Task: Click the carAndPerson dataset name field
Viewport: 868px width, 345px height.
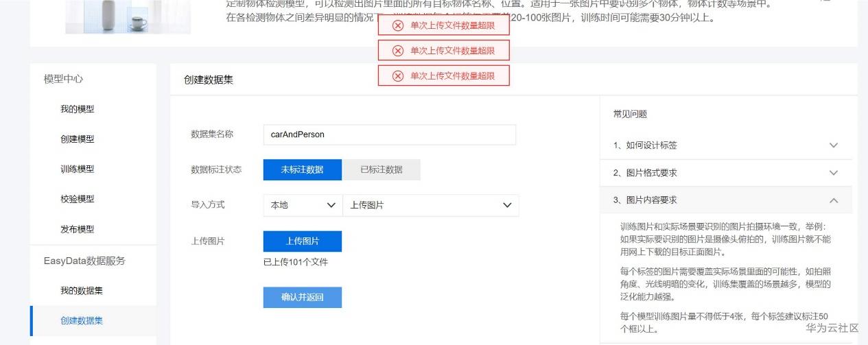Action: click(389, 134)
